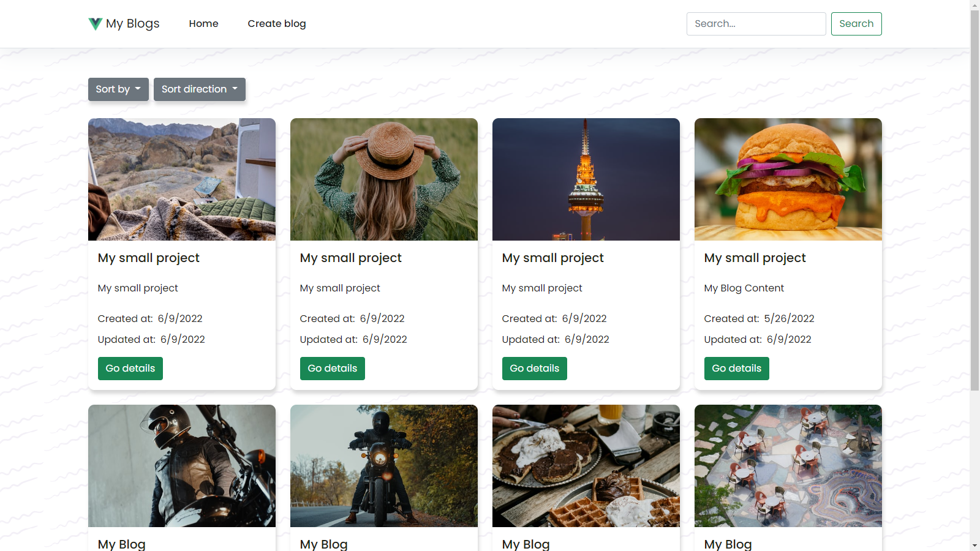
Task: Go details for the burger card
Action: pyautogui.click(x=737, y=369)
